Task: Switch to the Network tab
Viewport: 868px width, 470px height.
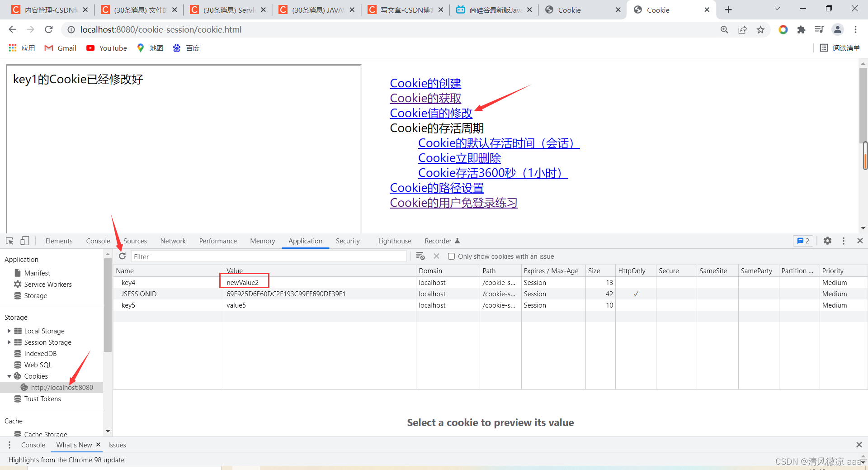Action: [173, 241]
